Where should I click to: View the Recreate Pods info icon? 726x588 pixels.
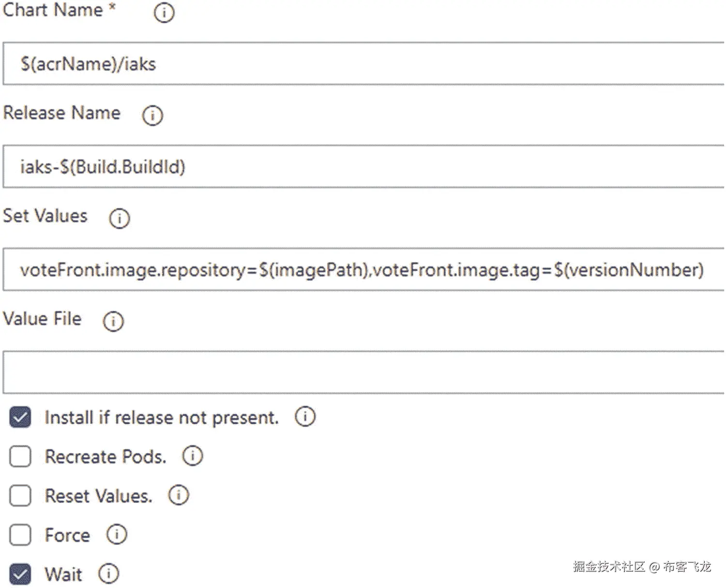coord(193,456)
